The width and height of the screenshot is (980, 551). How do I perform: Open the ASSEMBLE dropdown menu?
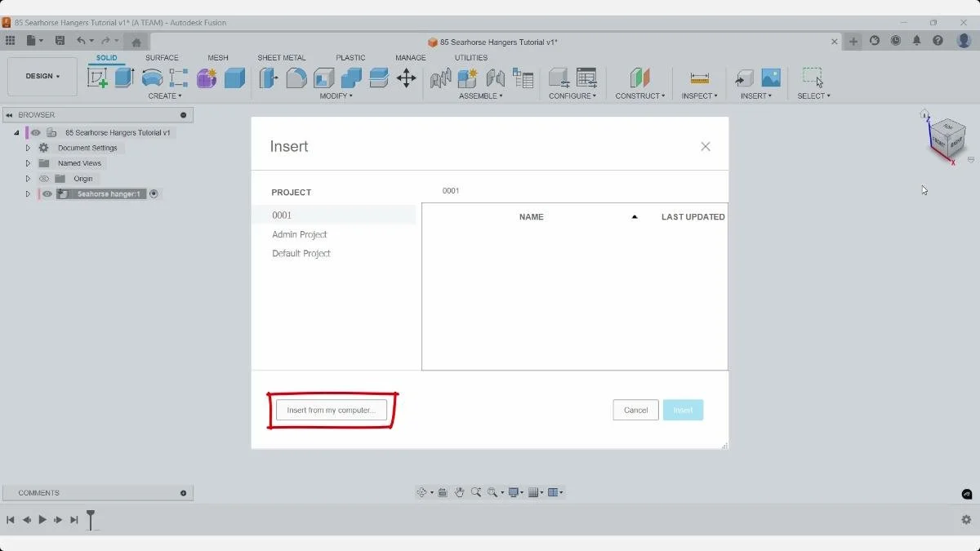(481, 96)
